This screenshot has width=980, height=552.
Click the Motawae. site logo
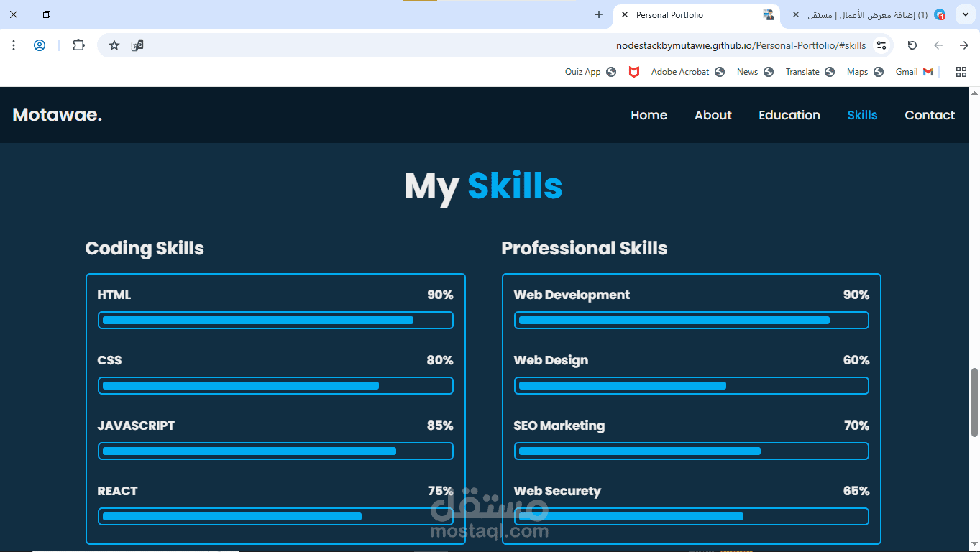[x=58, y=115]
